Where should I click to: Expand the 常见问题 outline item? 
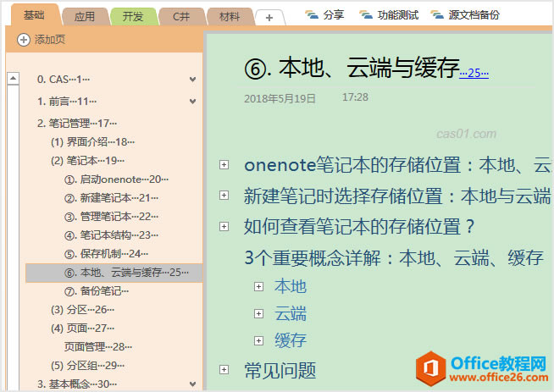[x=224, y=370]
